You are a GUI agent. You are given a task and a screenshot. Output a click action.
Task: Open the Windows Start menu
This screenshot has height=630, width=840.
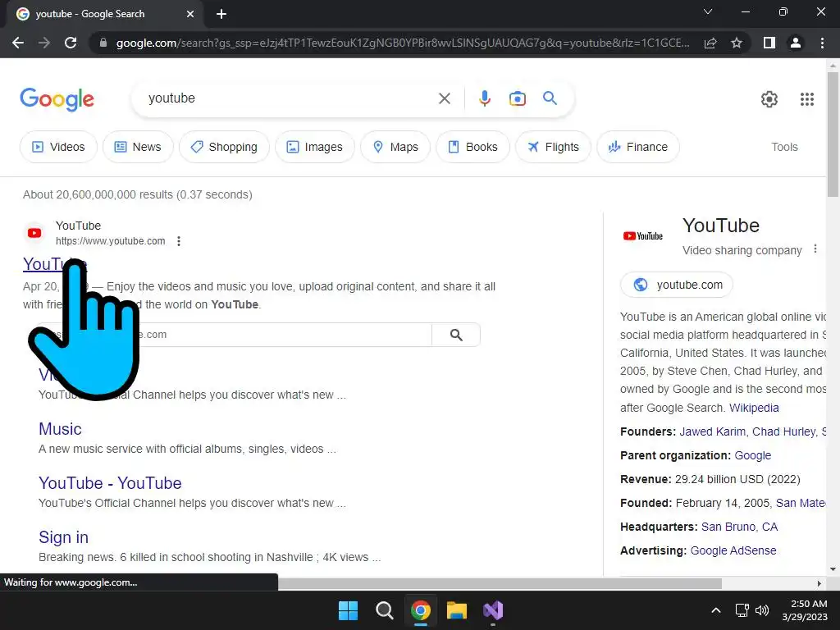[x=348, y=610]
